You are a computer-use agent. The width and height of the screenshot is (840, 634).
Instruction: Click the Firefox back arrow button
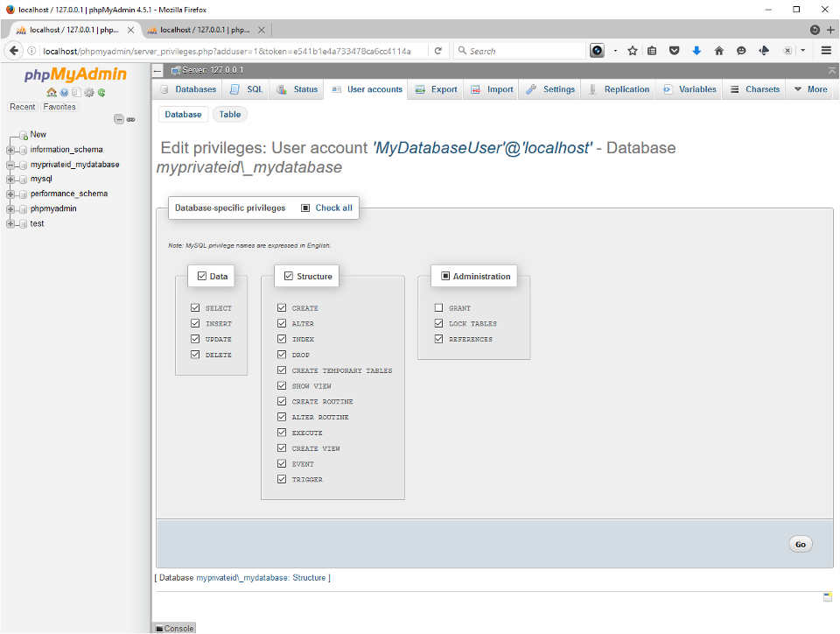[x=13, y=51]
